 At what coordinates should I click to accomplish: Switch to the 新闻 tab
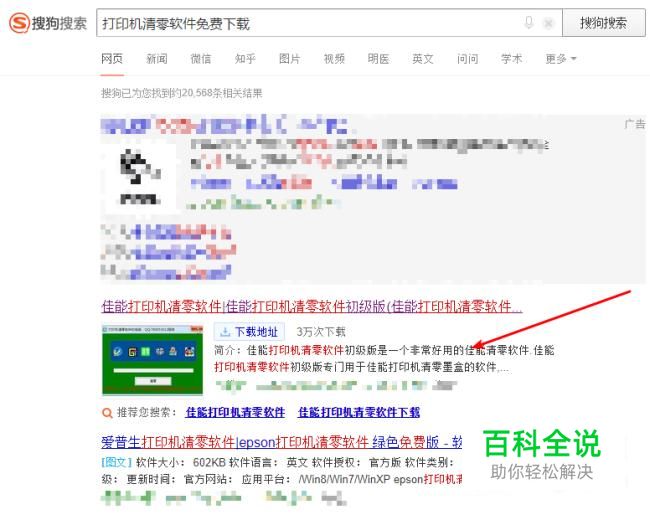157,59
